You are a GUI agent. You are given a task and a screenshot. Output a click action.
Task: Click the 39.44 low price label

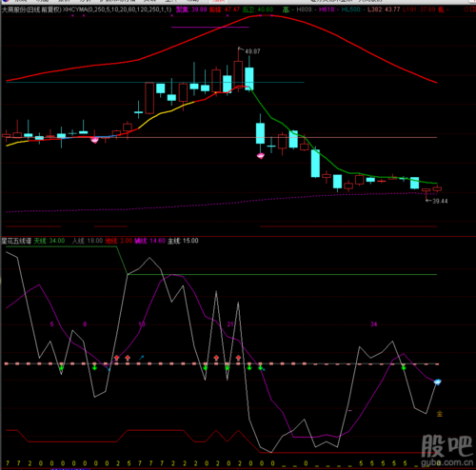tap(440, 201)
